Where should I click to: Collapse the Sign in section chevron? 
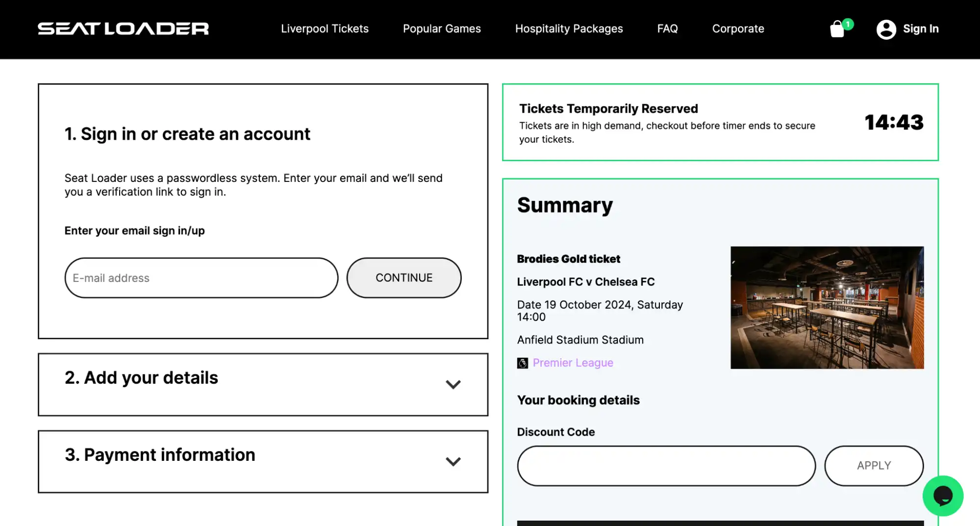coord(453,134)
